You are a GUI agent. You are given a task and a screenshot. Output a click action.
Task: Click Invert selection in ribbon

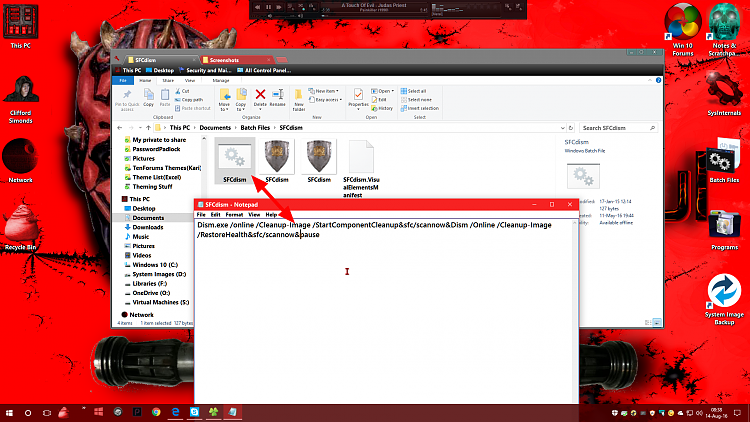tap(419, 108)
